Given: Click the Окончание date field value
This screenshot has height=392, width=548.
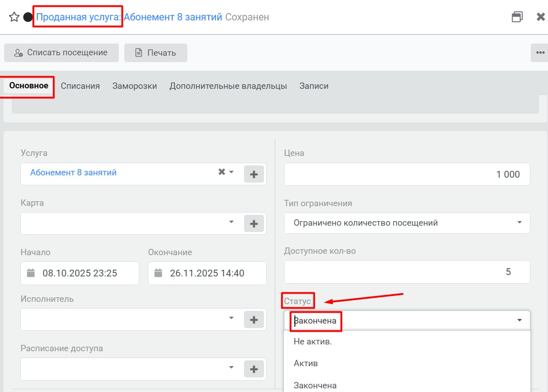Looking at the screenshot, I should [x=207, y=273].
